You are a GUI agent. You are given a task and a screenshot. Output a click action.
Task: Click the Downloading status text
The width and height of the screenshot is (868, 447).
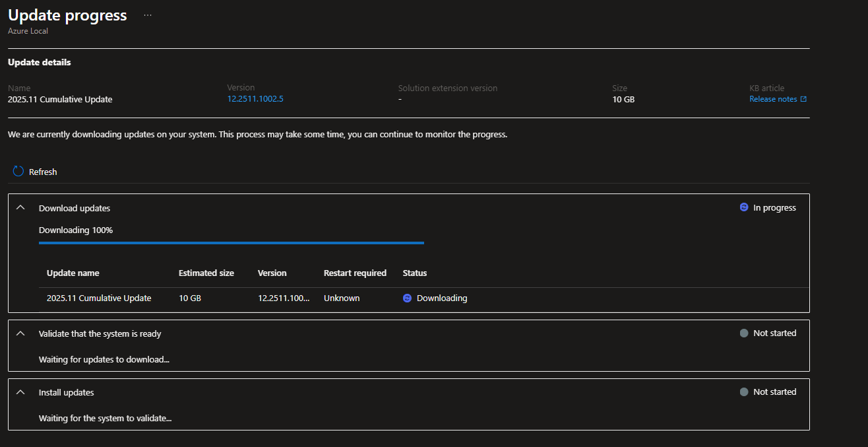[442, 298]
